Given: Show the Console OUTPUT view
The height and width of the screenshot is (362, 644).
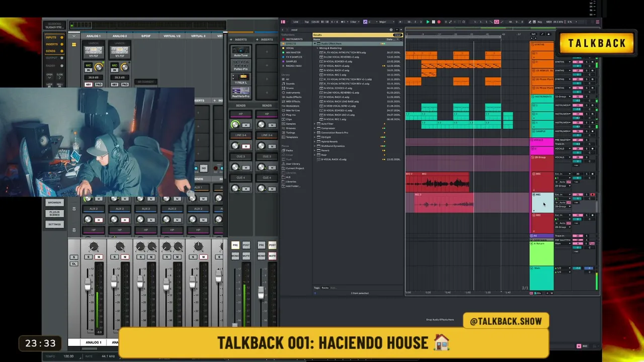Looking at the screenshot, I should (x=53, y=58).
